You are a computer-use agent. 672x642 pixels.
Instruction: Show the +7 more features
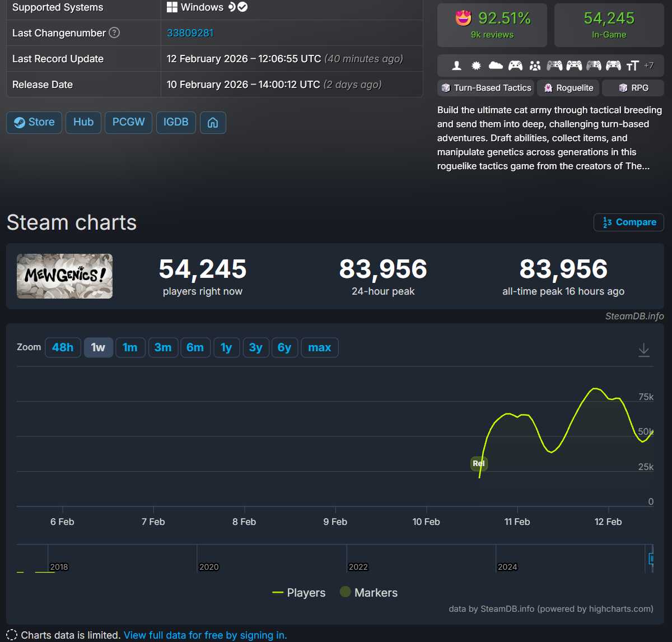coord(648,66)
